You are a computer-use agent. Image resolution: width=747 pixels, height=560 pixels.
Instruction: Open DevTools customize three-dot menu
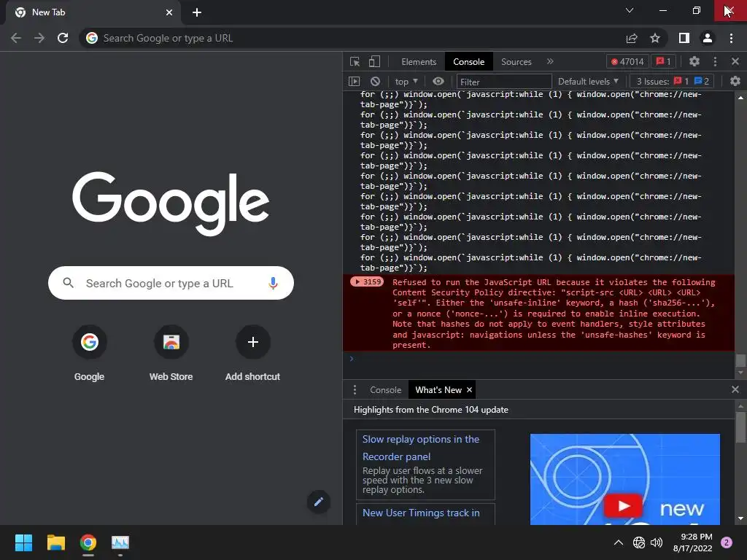(x=715, y=61)
